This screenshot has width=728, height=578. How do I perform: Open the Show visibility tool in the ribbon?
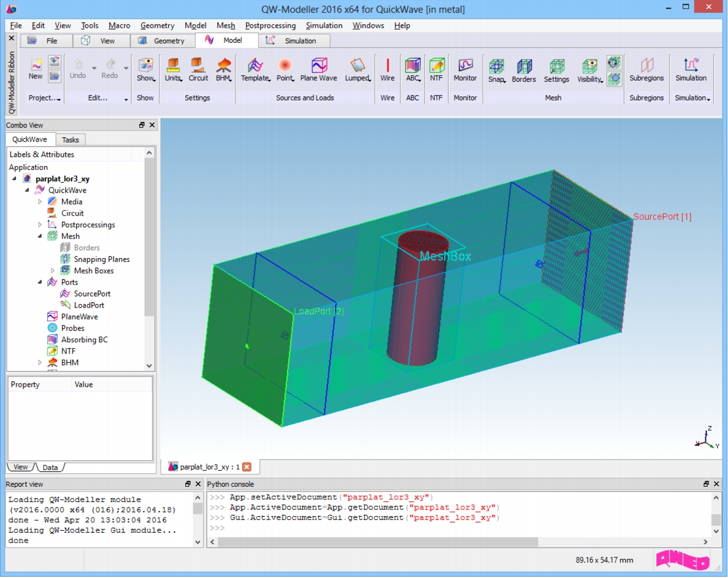tap(146, 70)
